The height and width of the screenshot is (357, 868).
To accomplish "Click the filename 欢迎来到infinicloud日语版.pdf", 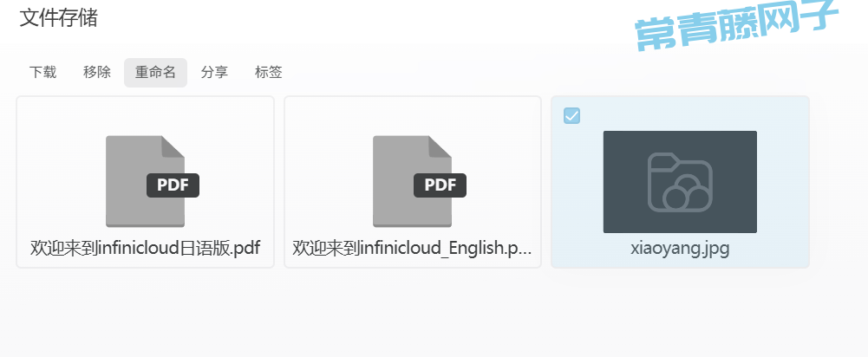I will [145, 249].
